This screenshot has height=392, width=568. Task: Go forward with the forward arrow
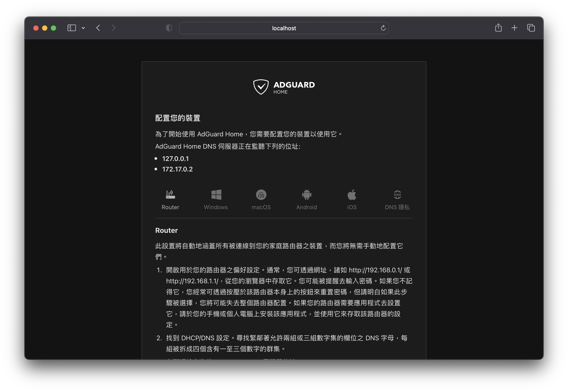tap(114, 28)
